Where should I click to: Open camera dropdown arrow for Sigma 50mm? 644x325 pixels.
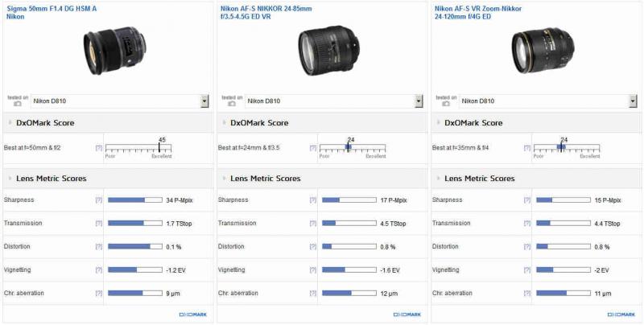tap(204, 101)
